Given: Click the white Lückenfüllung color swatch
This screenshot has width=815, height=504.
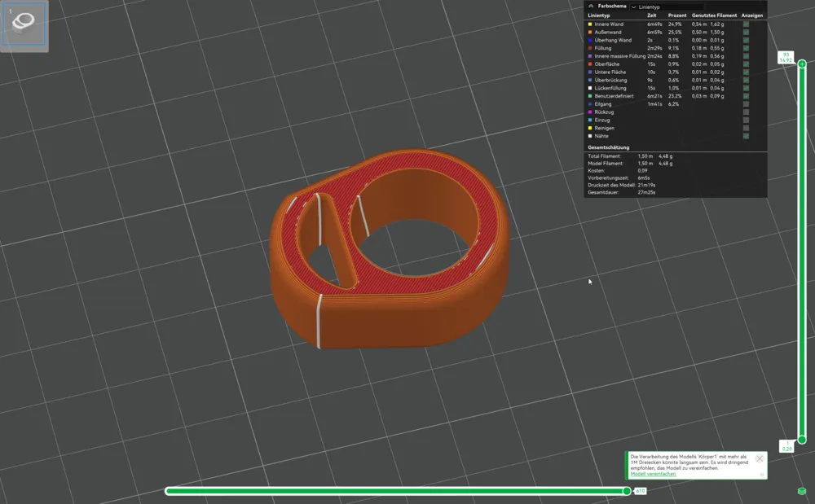Looking at the screenshot, I should (x=590, y=88).
